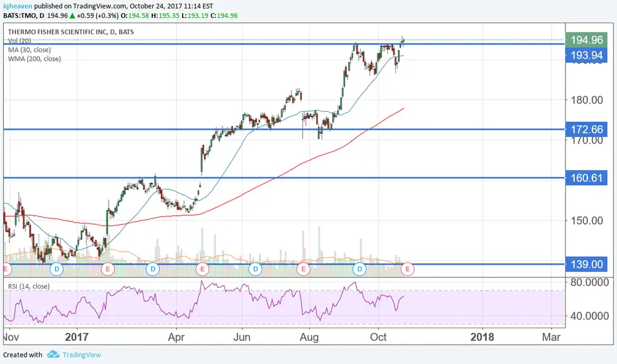
Task: Click the O:194.58 open value
Action: pyautogui.click(x=135, y=16)
